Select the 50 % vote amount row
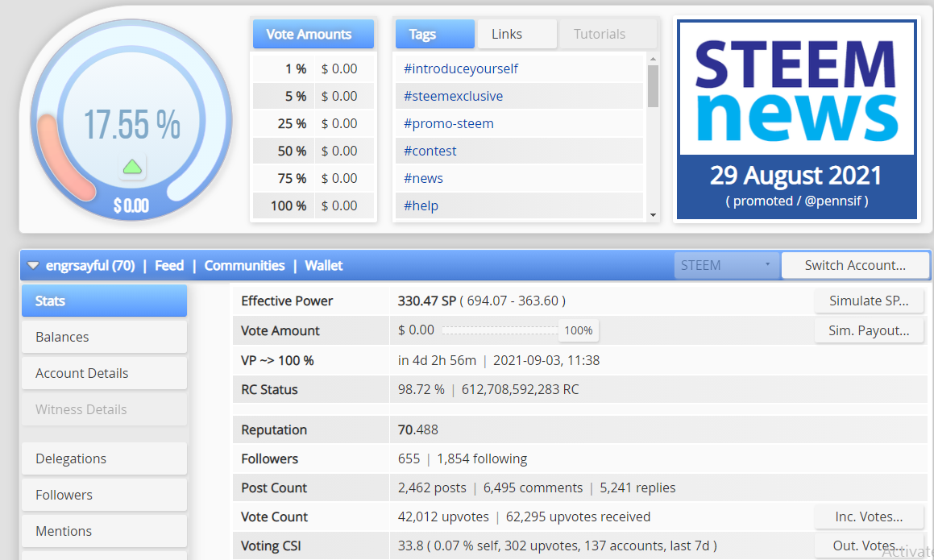 click(x=314, y=151)
